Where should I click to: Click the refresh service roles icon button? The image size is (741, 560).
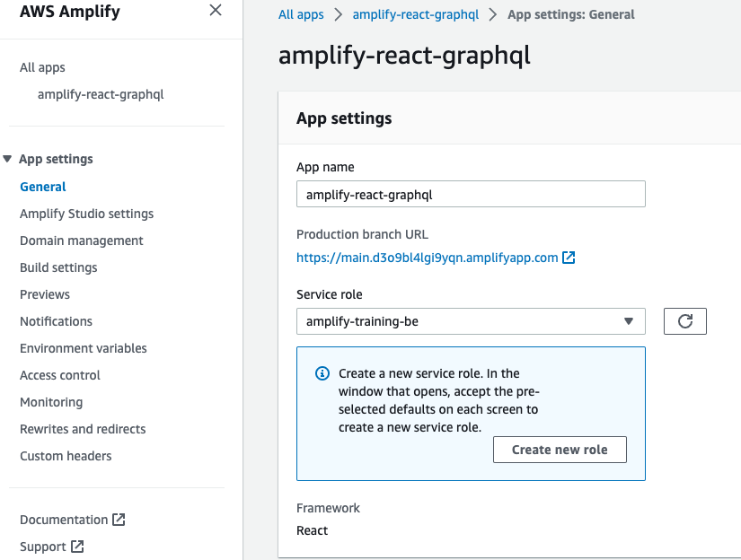(684, 321)
